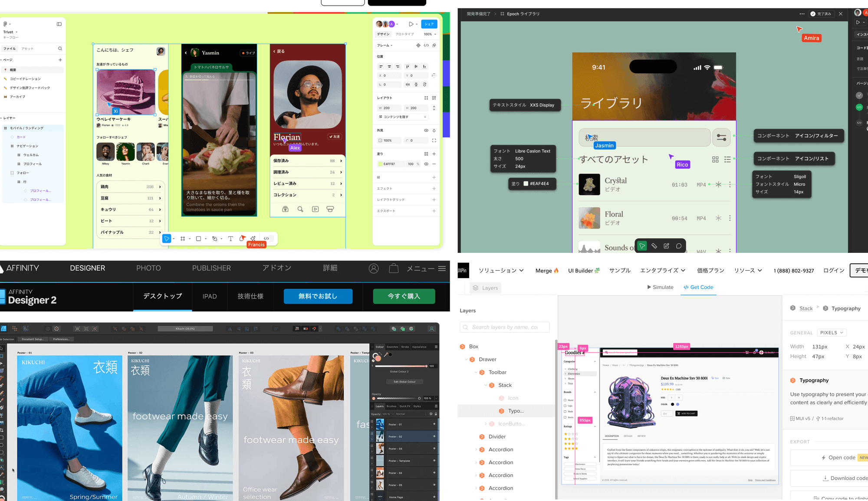Click the text tool icon in Figma toolbar
Screen dimensions: 868x501
click(230, 239)
